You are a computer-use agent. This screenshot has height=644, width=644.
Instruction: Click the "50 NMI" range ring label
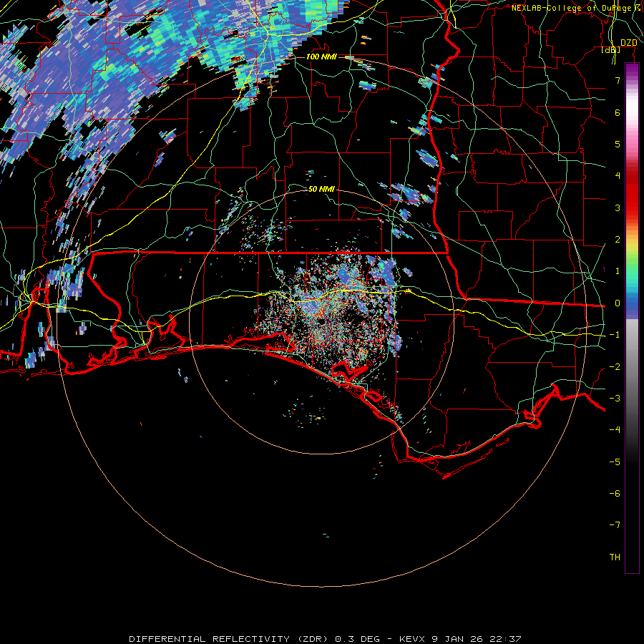[321, 189]
